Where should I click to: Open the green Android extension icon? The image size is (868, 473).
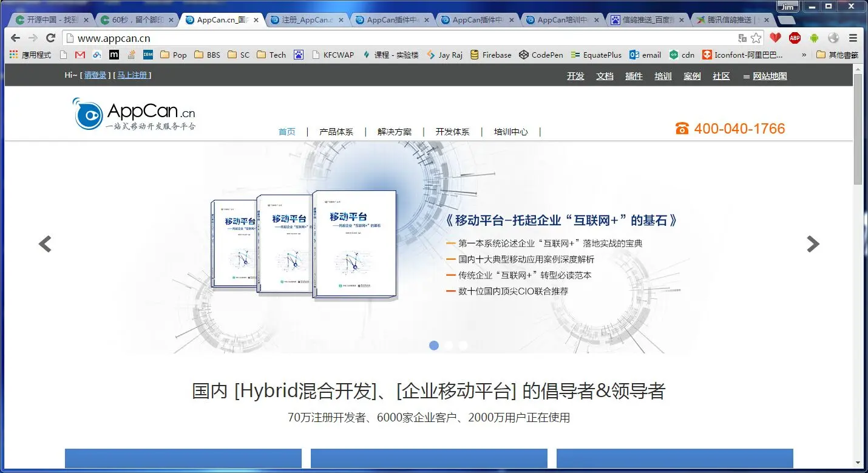pos(814,38)
